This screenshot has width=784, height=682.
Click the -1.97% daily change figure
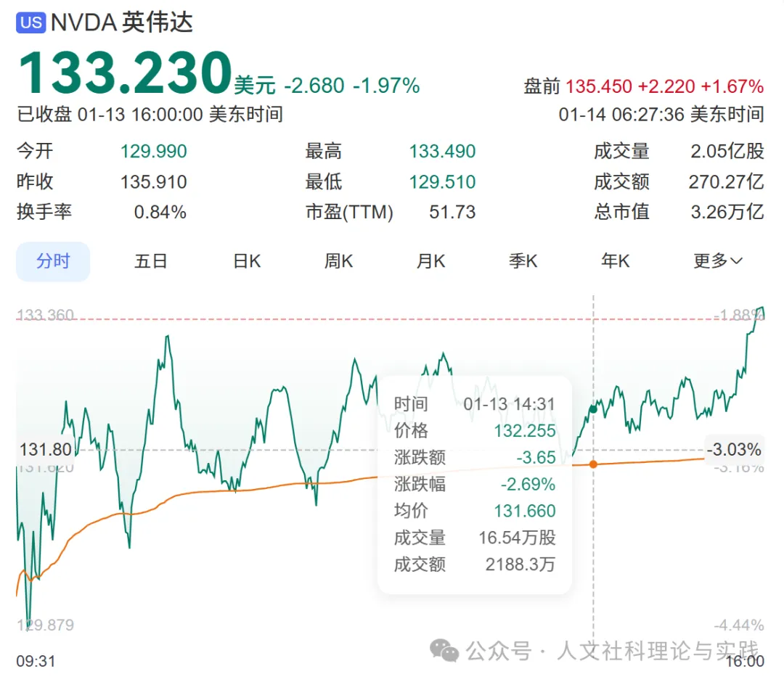click(x=386, y=86)
